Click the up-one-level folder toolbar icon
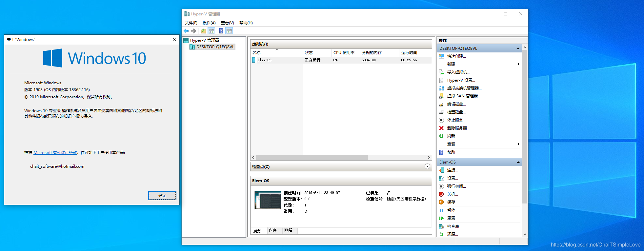This screenshot has width=644, height=251. click(x=204, y=31)
